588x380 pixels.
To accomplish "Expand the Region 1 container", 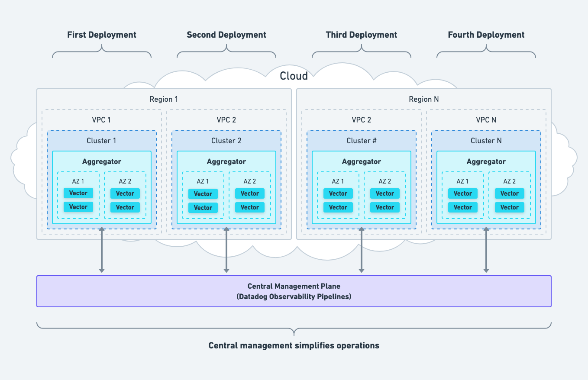I will tap(164, 99).
